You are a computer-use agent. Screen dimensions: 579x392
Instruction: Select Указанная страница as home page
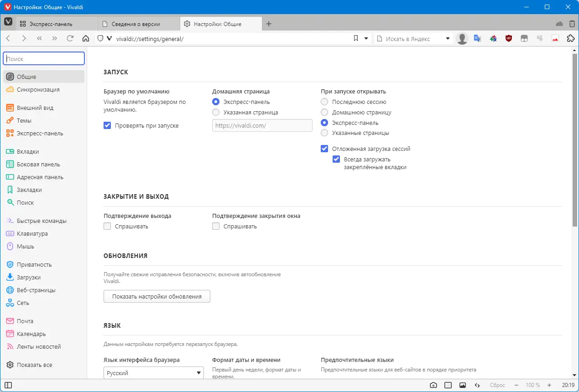216,112
